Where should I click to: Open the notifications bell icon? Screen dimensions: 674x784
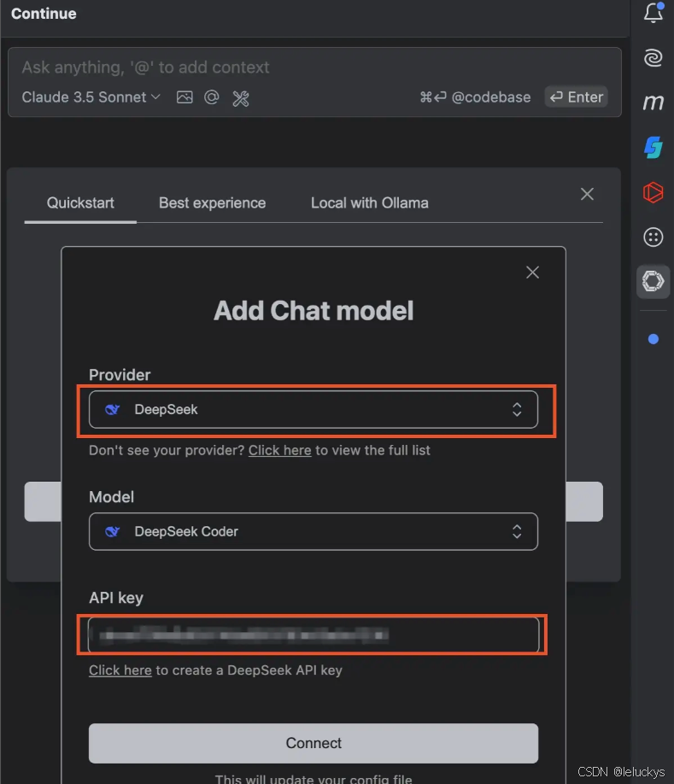coord(653,13)
